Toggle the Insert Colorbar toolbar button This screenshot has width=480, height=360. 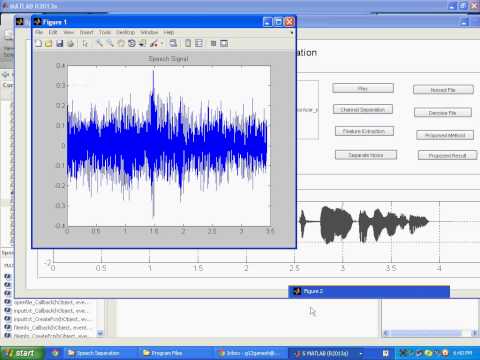pyautogui.click(x=188, y=43)
